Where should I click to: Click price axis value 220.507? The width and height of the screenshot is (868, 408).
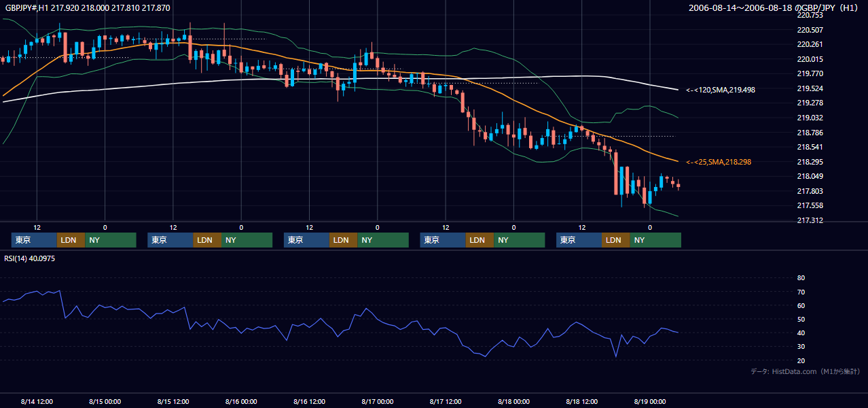point(810,30)
